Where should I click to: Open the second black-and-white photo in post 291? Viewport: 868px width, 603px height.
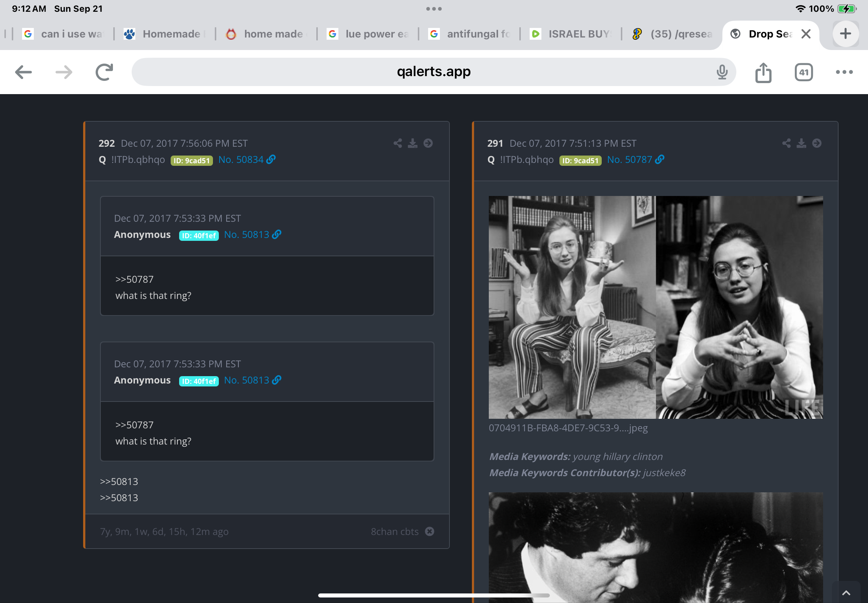click(656, 547)
